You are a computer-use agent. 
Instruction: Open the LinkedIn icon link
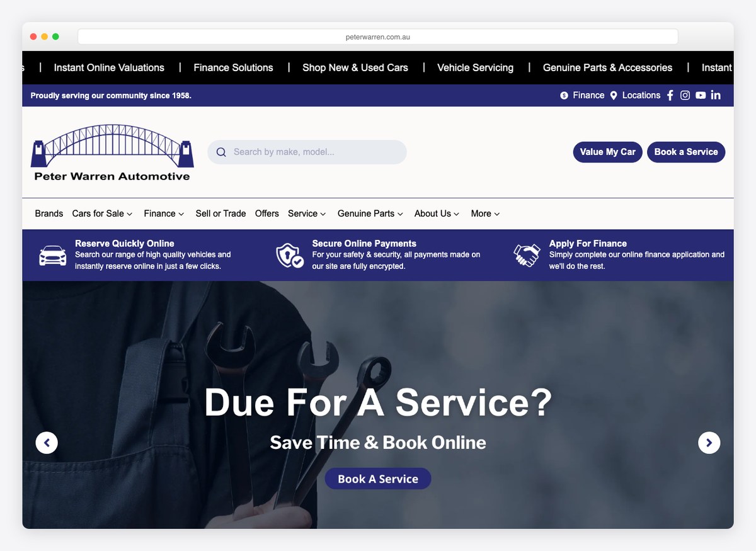click(x=716, y=95)
